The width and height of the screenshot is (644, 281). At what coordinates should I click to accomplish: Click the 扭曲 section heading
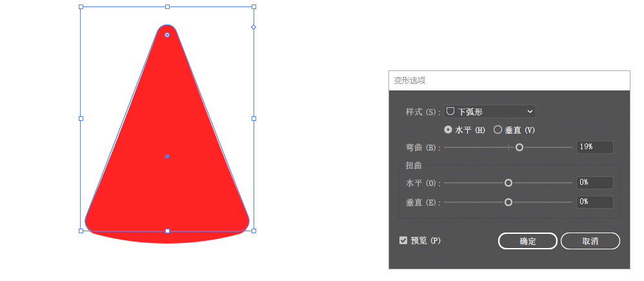click(x=414, y=166)
